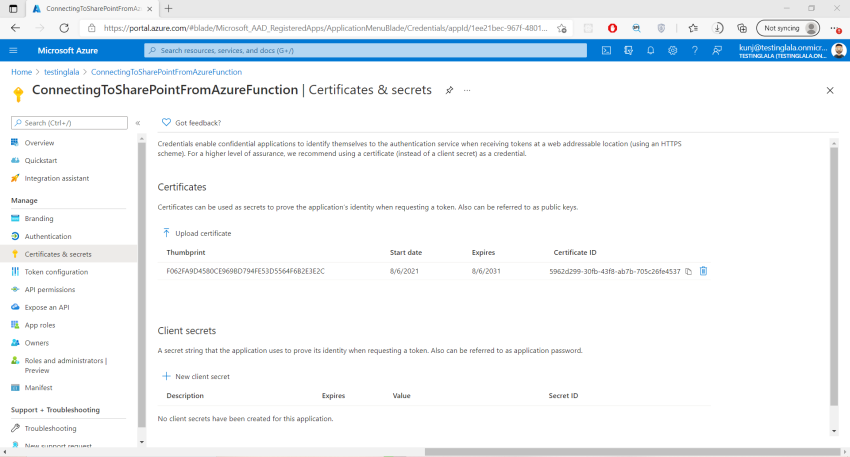Click the Certificate ID value 5962d299...
The width and height of the screenshot is (850, 457).
point(615,272)
